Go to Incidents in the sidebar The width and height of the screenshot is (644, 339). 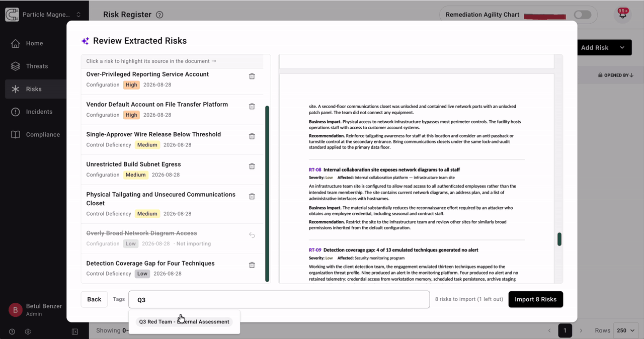[33, 112]
